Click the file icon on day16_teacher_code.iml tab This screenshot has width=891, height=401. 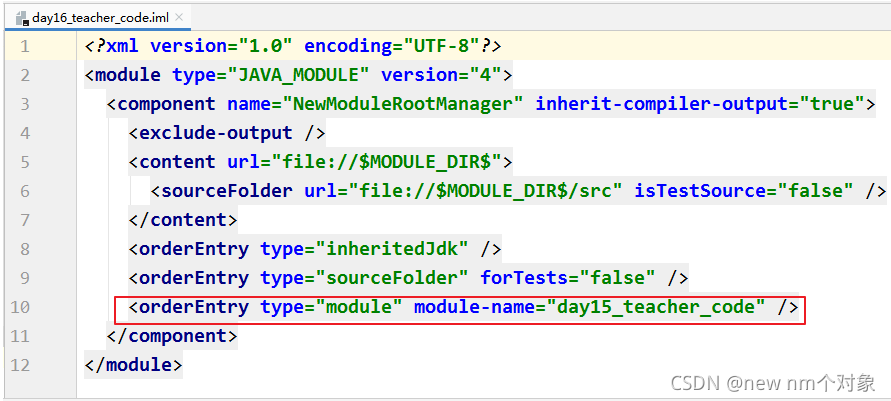click(x=23, y=19)
